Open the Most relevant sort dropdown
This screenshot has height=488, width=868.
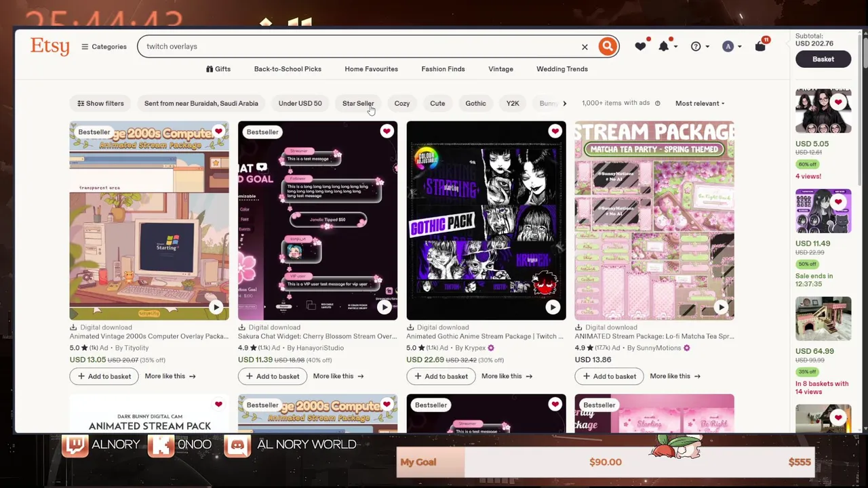pos(700,103)
